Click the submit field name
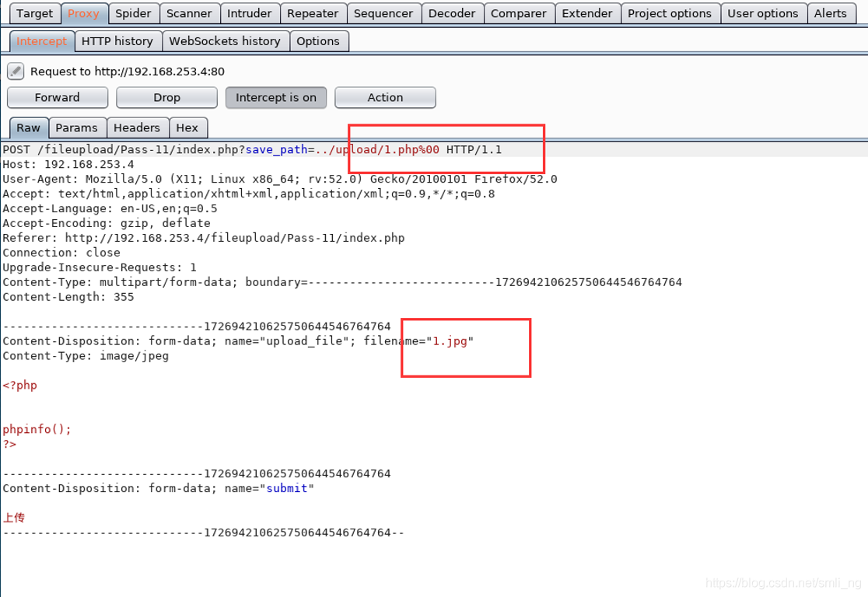Image resolution: width=868 pixels, height=597 pixels. (x=287, y=488)
